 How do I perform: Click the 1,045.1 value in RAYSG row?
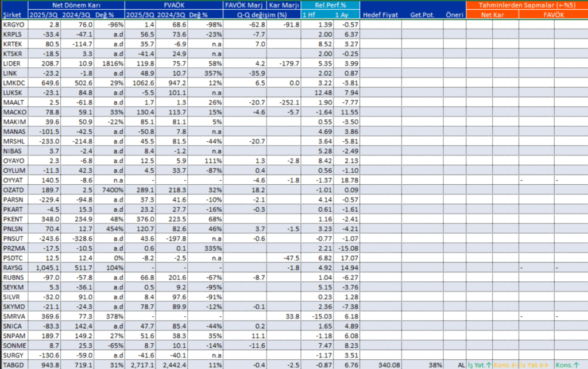[x=44, y=268]
